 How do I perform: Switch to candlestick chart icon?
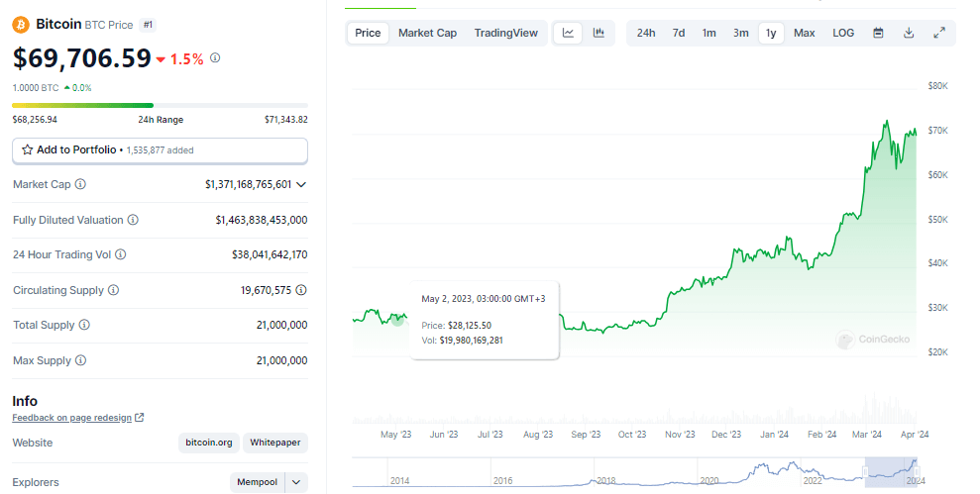tap(599, 33)
